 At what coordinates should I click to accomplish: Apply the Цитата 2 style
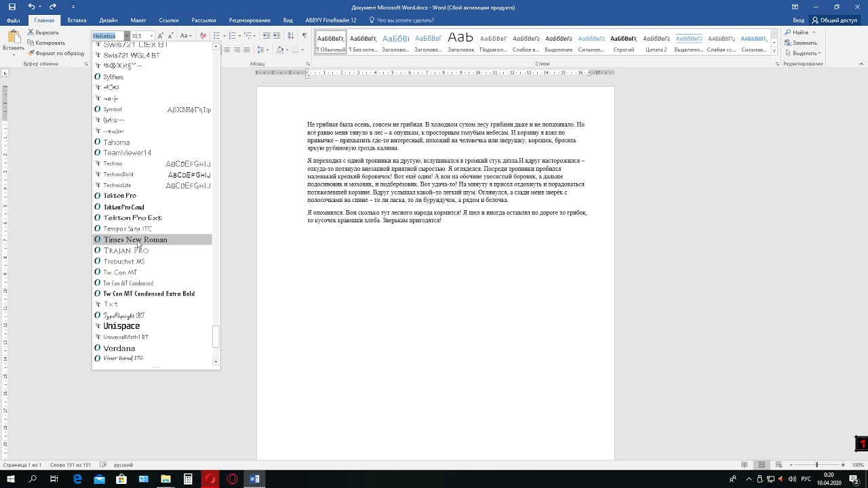point(656,43)
